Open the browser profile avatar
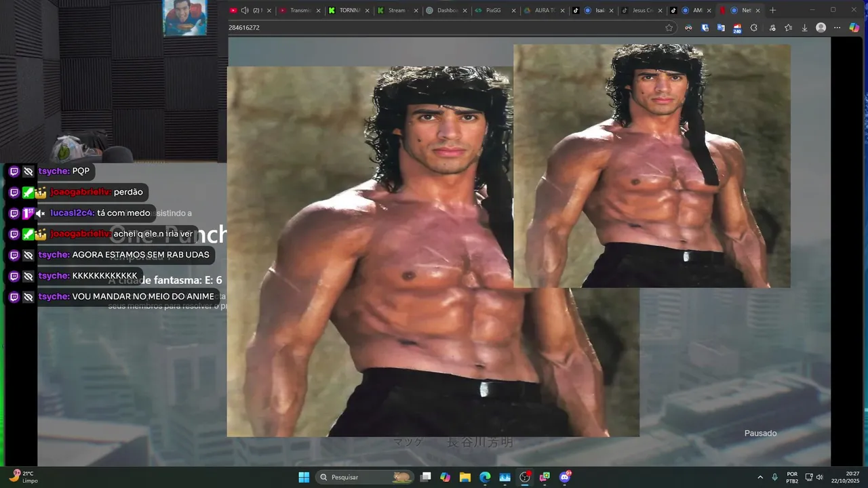 coord(821,28)
